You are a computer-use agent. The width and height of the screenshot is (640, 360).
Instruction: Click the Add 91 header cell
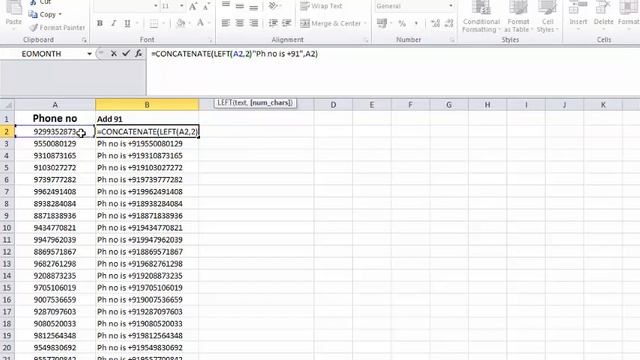[x=147, y=119]
